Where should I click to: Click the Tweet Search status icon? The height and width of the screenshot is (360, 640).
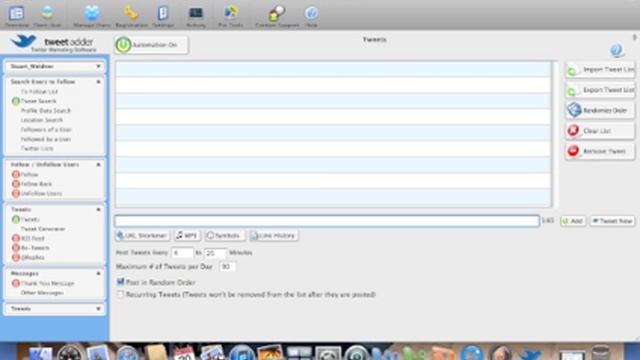[x=16, y=101]
